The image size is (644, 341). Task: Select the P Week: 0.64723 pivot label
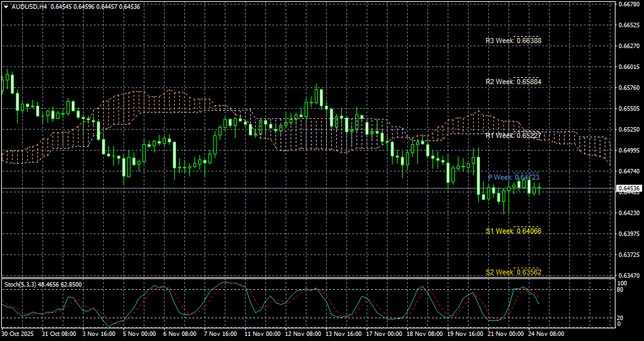pyautogui.click(x=514, y=177)
